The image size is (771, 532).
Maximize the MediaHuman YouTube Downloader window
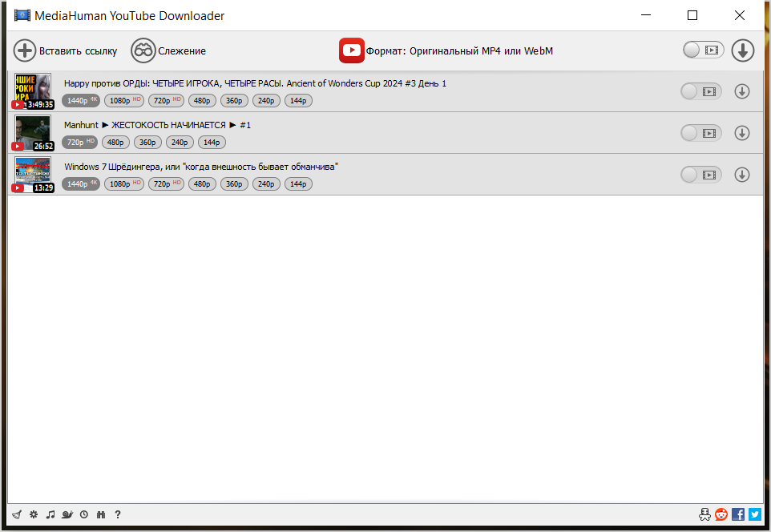pos(692,15)
